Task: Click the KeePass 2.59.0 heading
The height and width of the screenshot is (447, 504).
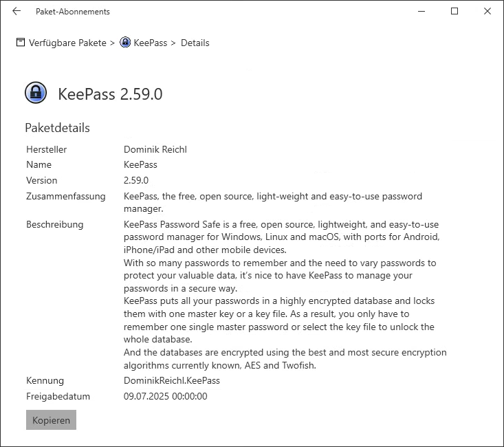Action: click(x=110, y=94)
